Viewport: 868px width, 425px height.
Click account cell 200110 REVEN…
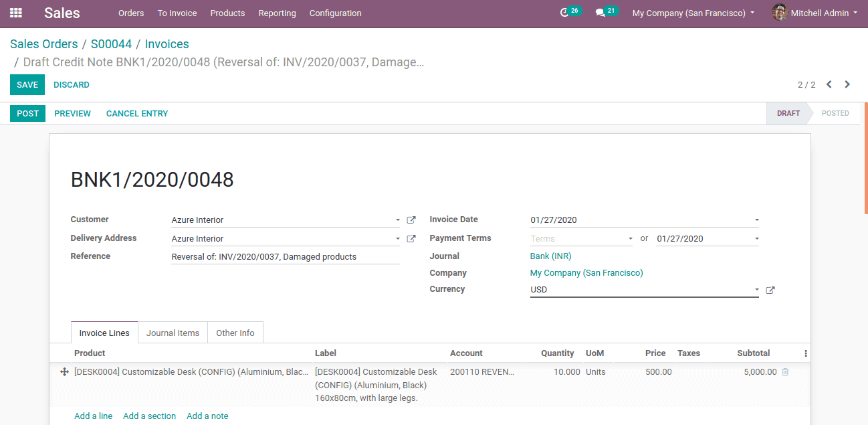[482, 372]
